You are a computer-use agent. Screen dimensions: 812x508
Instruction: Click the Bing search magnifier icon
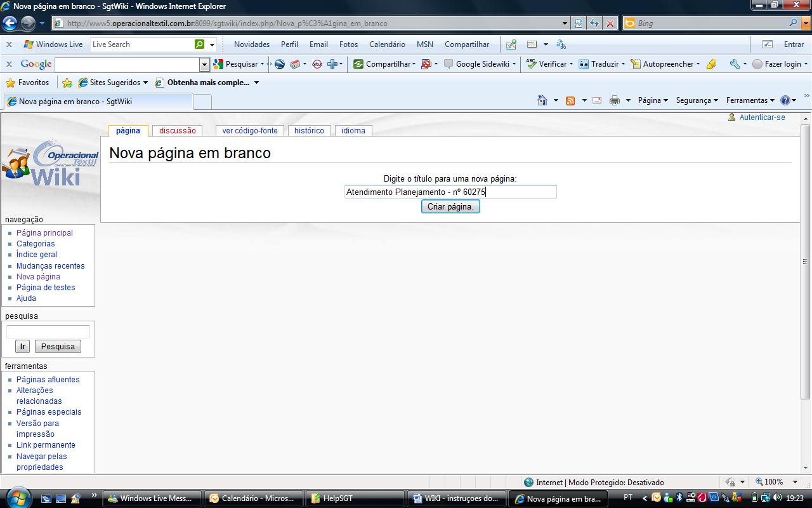[x=794, y=23]
